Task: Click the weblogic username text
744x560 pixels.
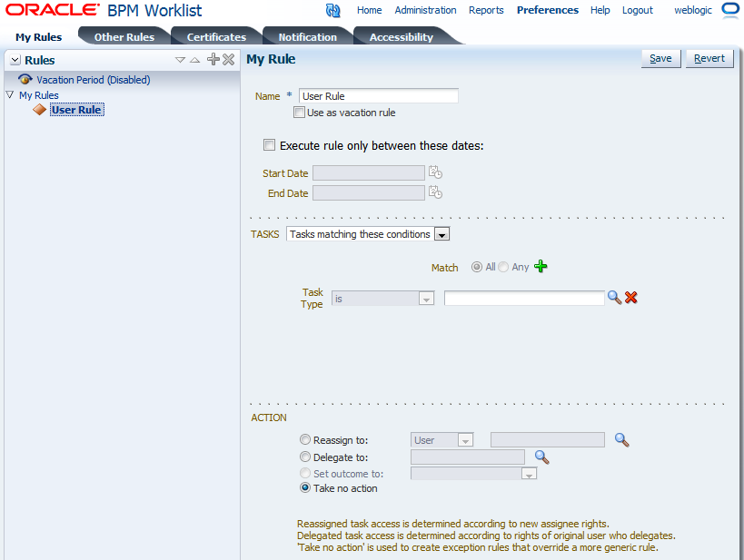Action: (693, 10)
